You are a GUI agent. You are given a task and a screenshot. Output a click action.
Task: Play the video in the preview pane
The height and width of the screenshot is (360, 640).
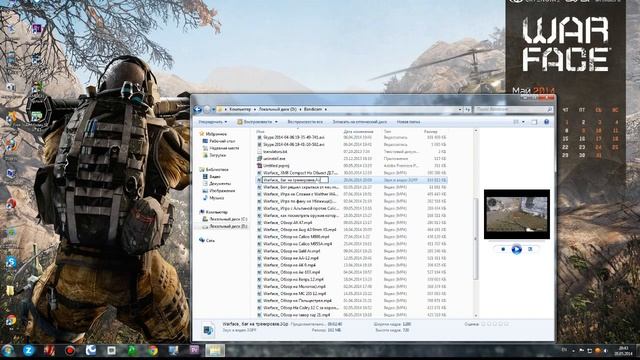click(x=516, y=249)
